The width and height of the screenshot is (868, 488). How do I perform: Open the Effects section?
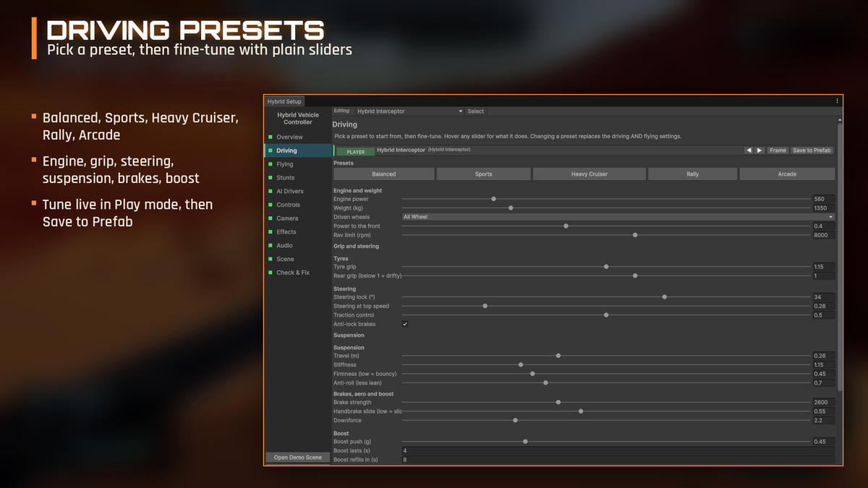click(x=297, y=232)
